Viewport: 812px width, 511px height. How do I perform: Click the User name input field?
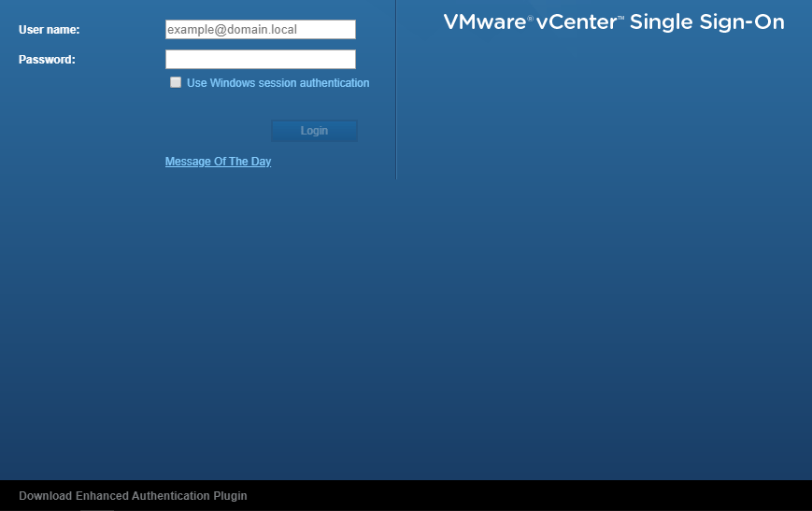261,30
